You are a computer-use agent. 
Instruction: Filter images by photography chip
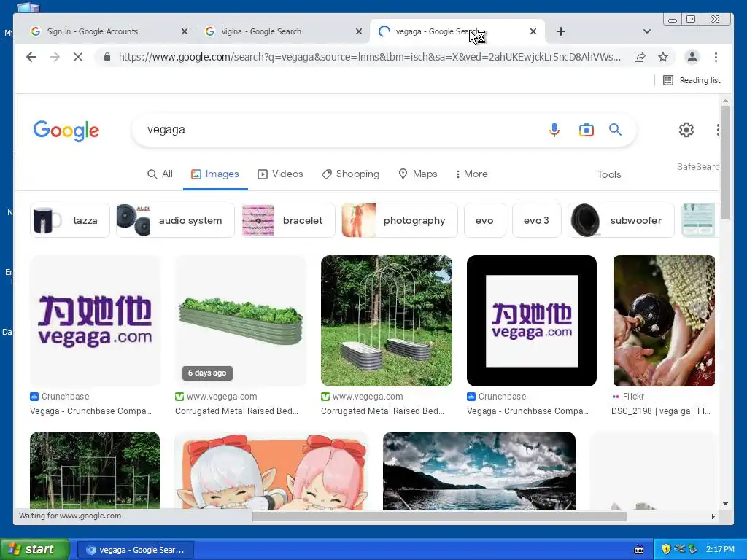(400, 220)
